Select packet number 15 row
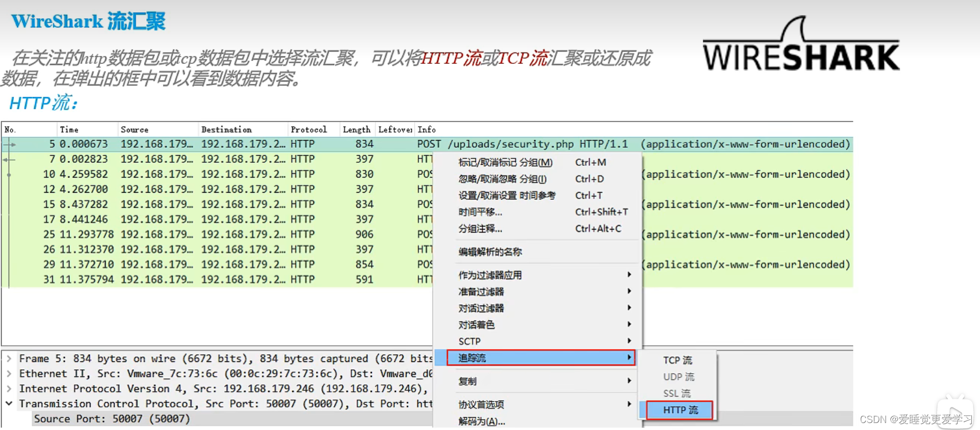 (x=217, y=204)
